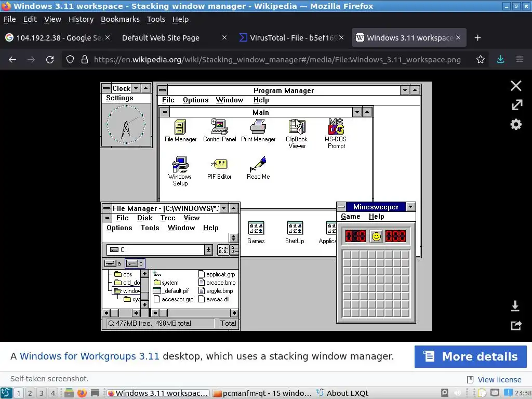Click arcade.bmp in the File Manager list
532x399 pixels.
pos(217,283)
